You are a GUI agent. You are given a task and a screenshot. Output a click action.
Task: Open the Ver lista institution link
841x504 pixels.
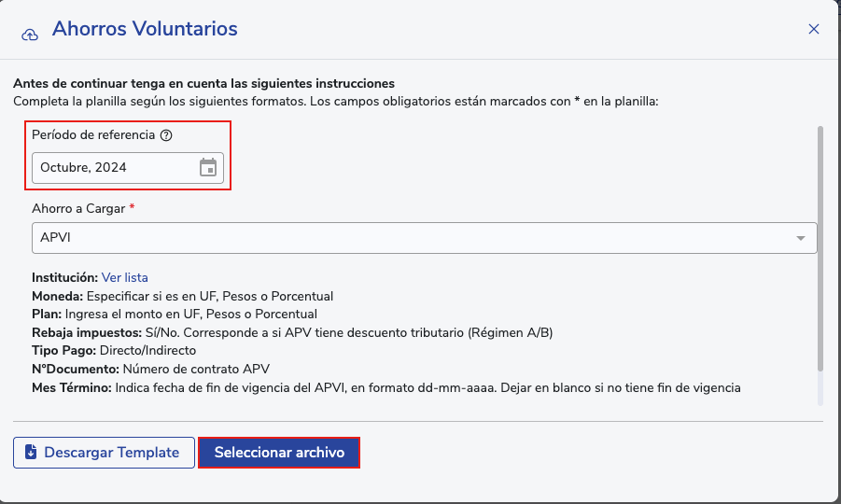point(124,278)
